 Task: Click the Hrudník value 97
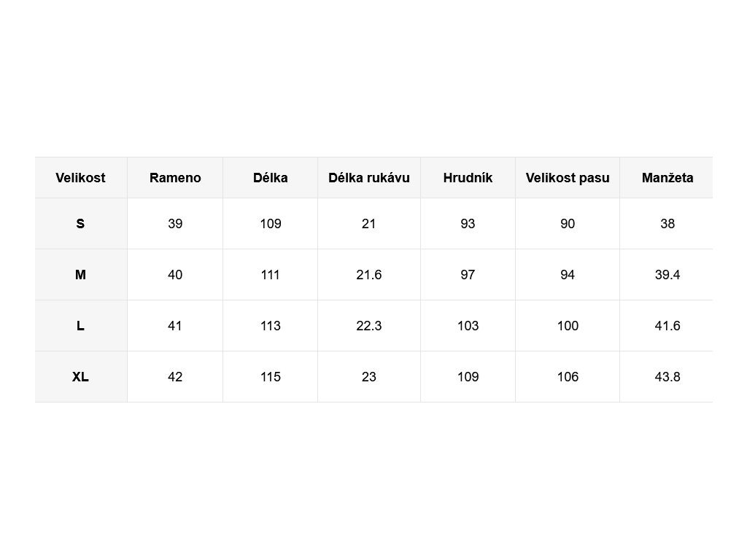click(468, 275)
